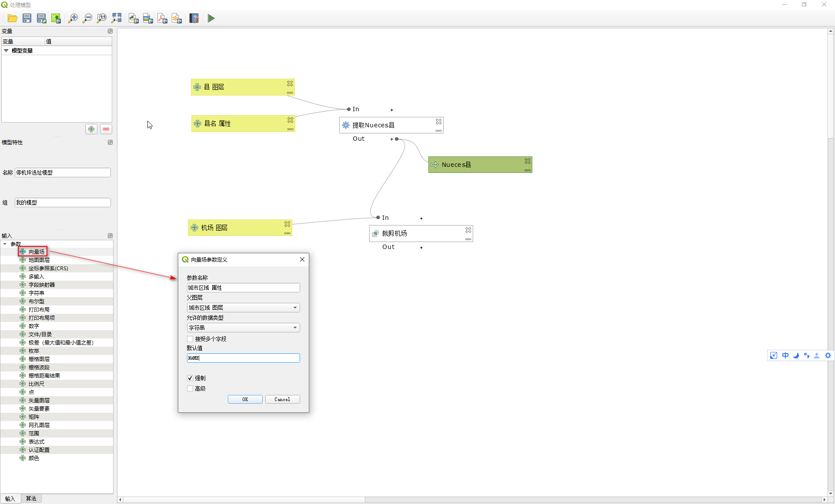This screenshot has width=835, height=504.
Task: Run the model with green play icon
Action: 211,18
